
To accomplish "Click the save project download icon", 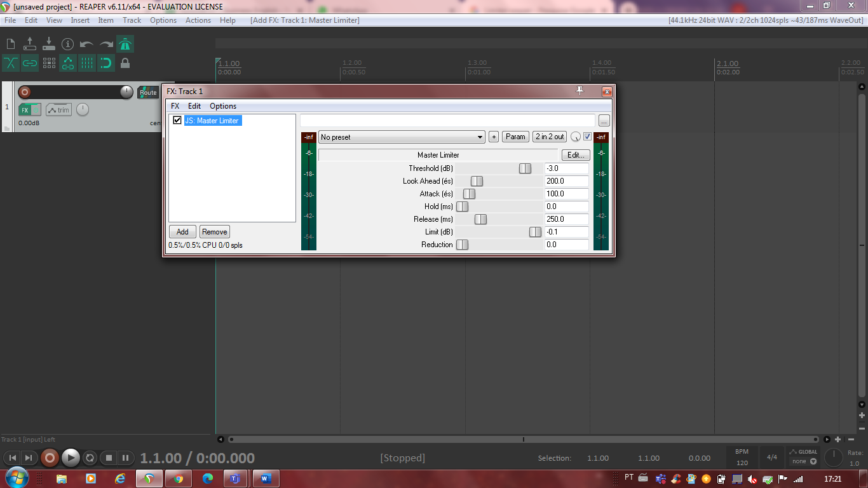I will click(x=49, y=44).
